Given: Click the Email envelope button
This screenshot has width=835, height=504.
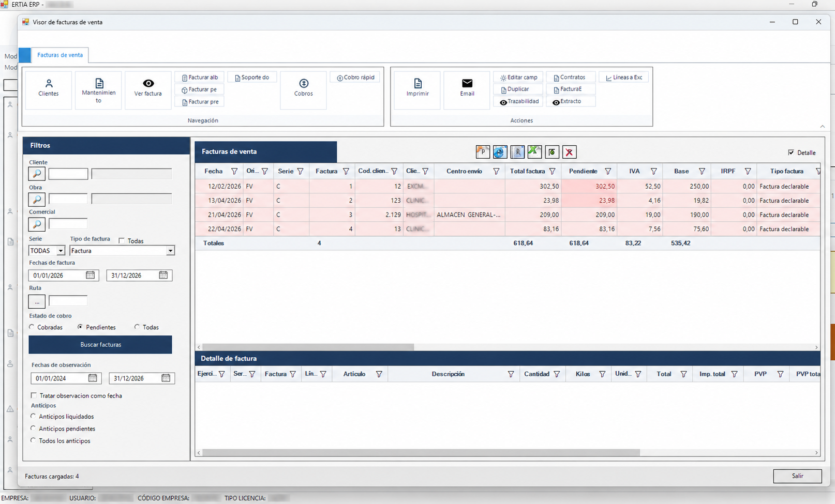Looking at the screenshot, I should point(467,90).
